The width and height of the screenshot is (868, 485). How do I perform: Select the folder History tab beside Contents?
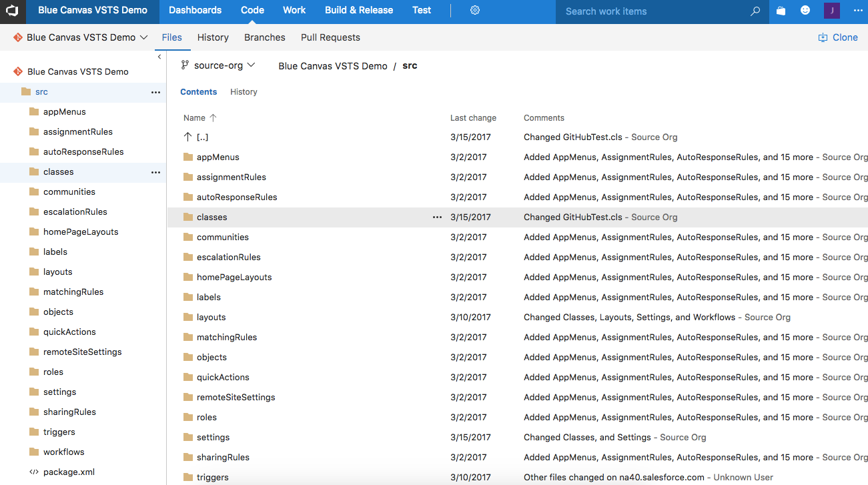(x=244, y=92)
